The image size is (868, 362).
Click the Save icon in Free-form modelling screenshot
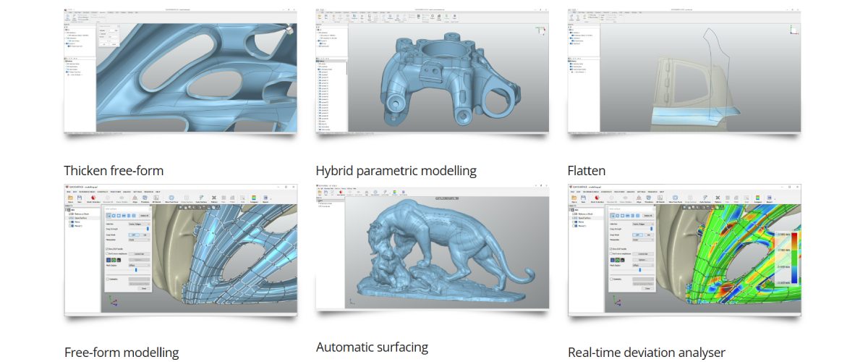coord(79,198)
